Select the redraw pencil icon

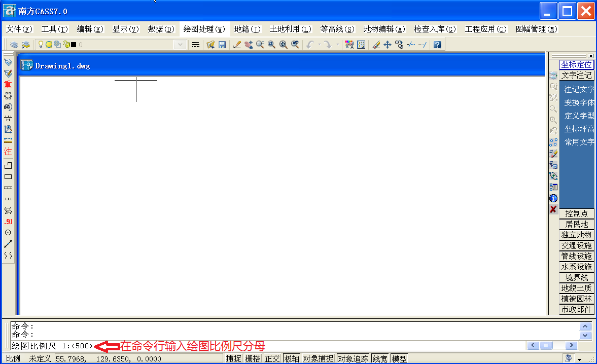(237, 45)
